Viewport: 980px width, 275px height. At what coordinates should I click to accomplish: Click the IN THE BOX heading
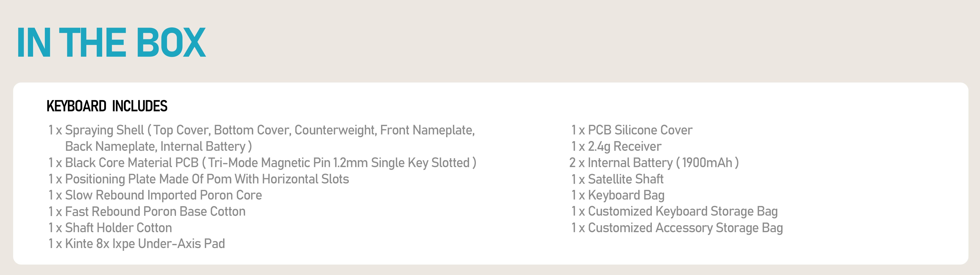click(111, 43)
